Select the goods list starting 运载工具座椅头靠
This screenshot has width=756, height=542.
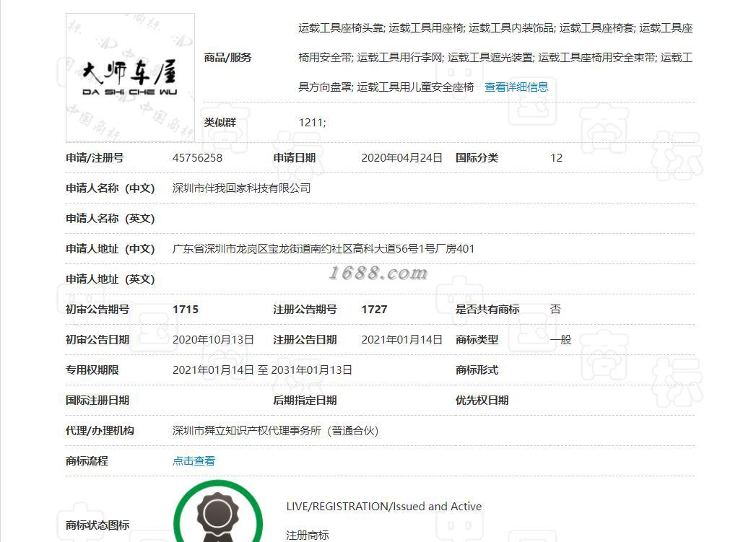[495, 58]
